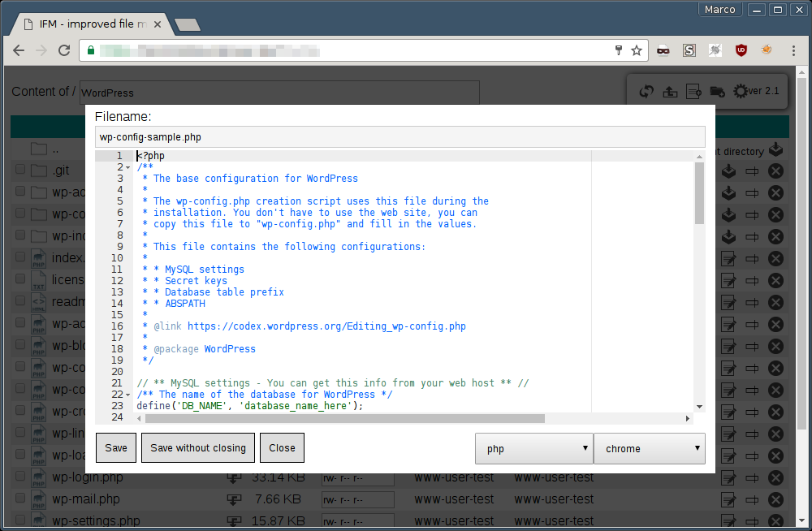Close the IFM browser tab
812x531 pixels.
(x=158, y=24)
